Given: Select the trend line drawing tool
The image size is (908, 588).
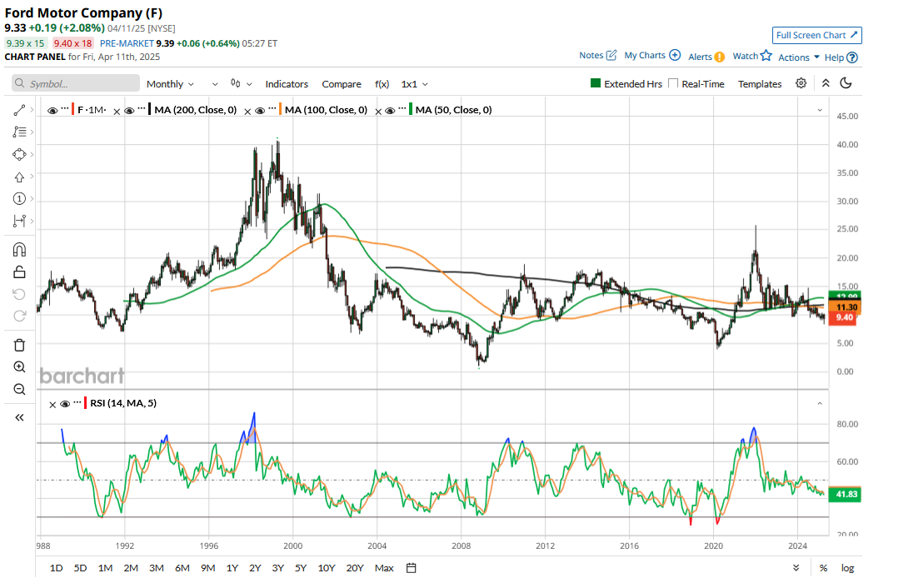Looking at the screenshot, I should tap(19, 110).
